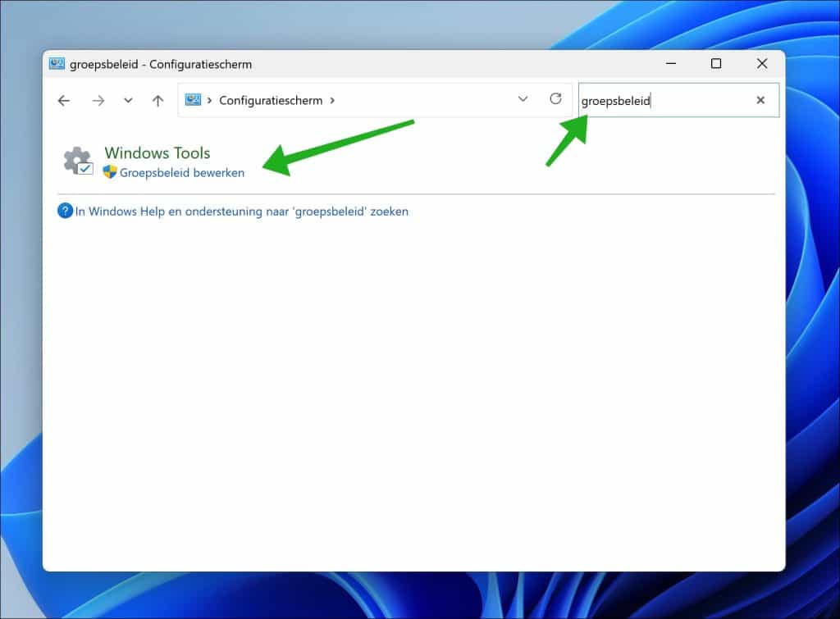Expand the chevron after Configuratiescherm breadcrumb

click(333, 100)
